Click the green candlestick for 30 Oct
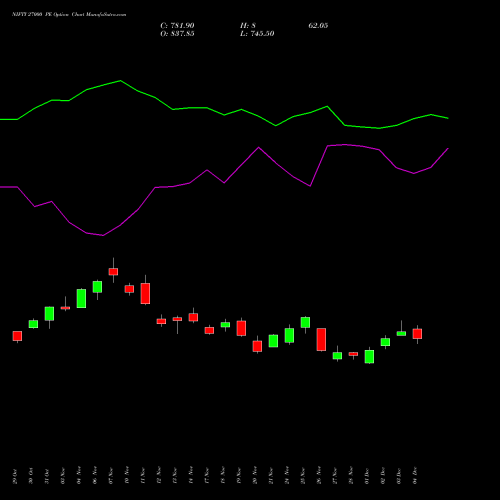 tap(33, 324)
